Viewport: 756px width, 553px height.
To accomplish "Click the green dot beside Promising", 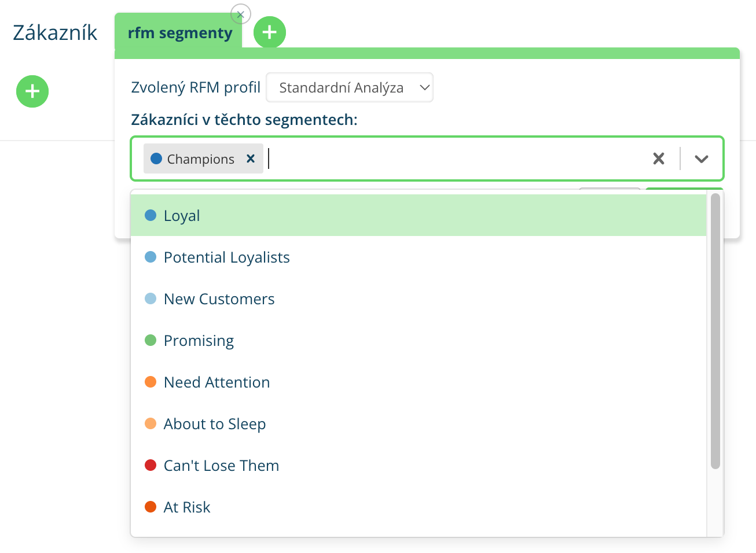I will click(151, 340).
